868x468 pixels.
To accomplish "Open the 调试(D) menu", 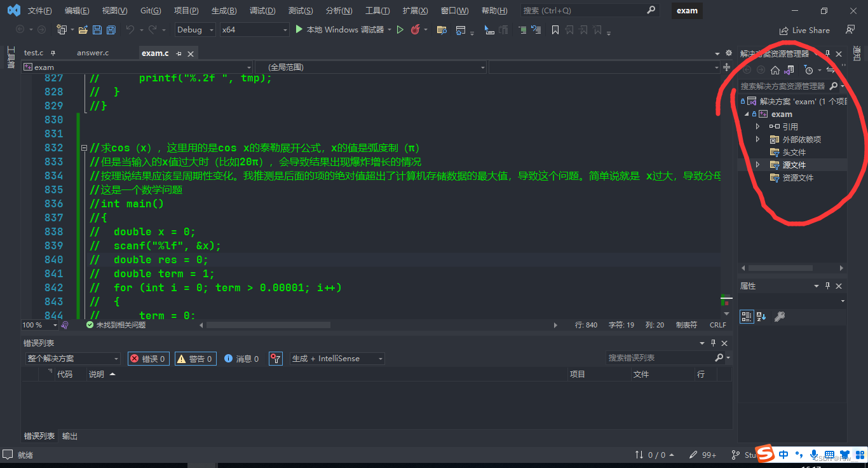I will [x=262, y=11].
